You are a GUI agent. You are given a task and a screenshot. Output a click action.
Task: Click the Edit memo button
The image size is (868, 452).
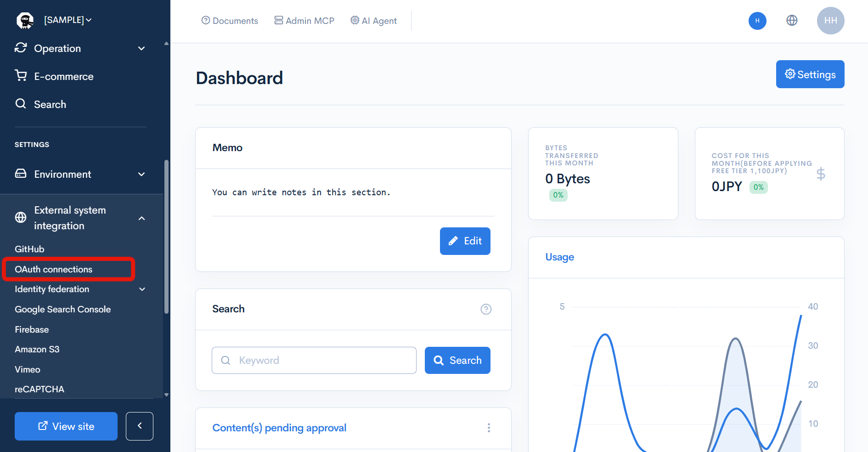465,241
